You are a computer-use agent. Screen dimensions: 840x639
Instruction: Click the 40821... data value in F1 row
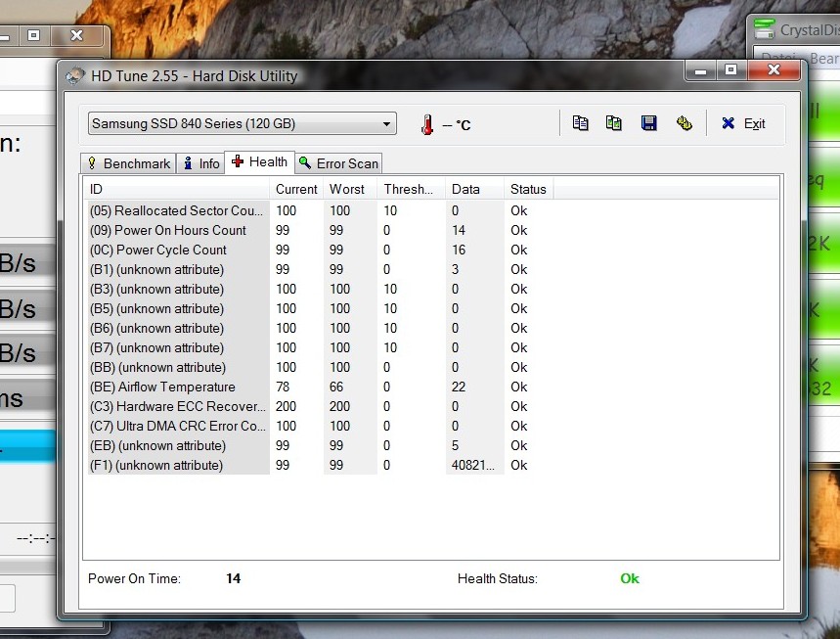[x=472, y=466]
